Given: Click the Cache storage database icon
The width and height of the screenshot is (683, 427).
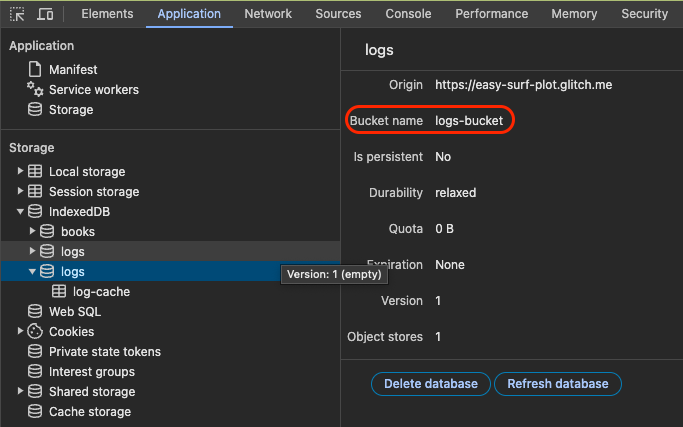Looking at the screenshot, I should [x=35, y=412].
